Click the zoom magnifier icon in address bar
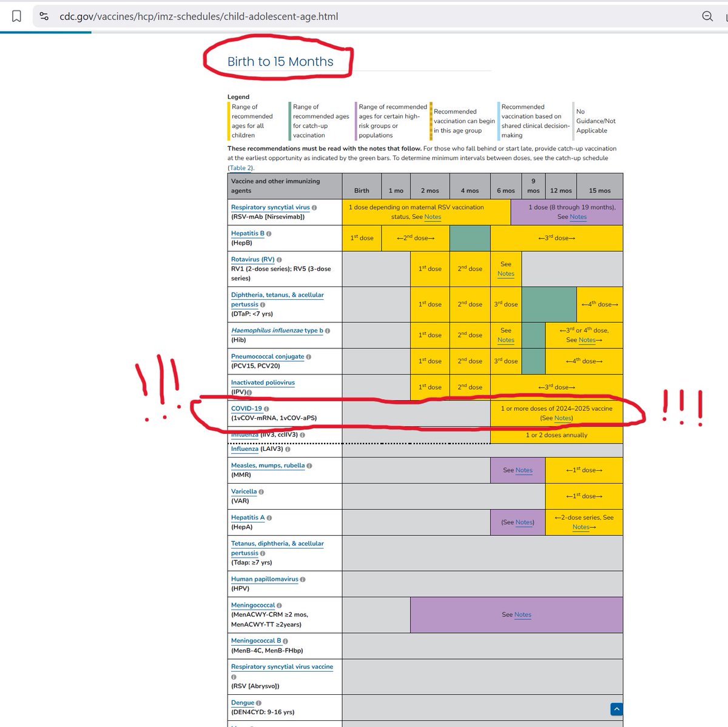728x727 pixels. click(707, 16)
